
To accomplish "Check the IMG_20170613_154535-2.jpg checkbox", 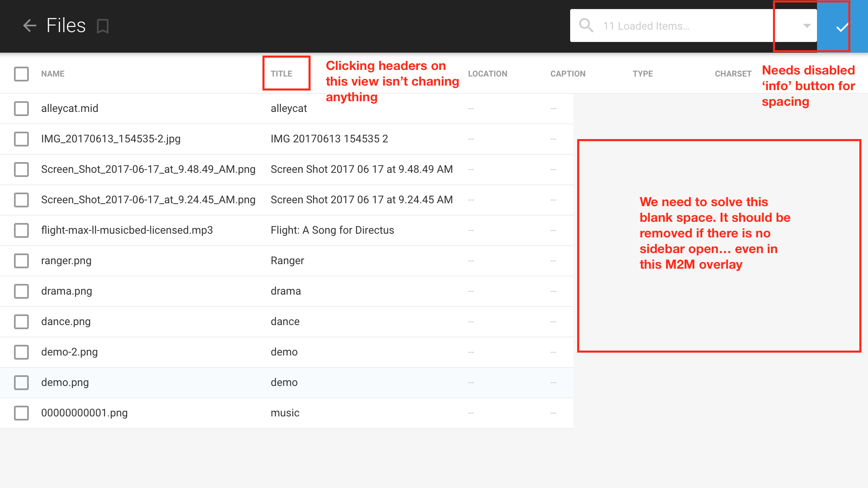I will 21,139.
